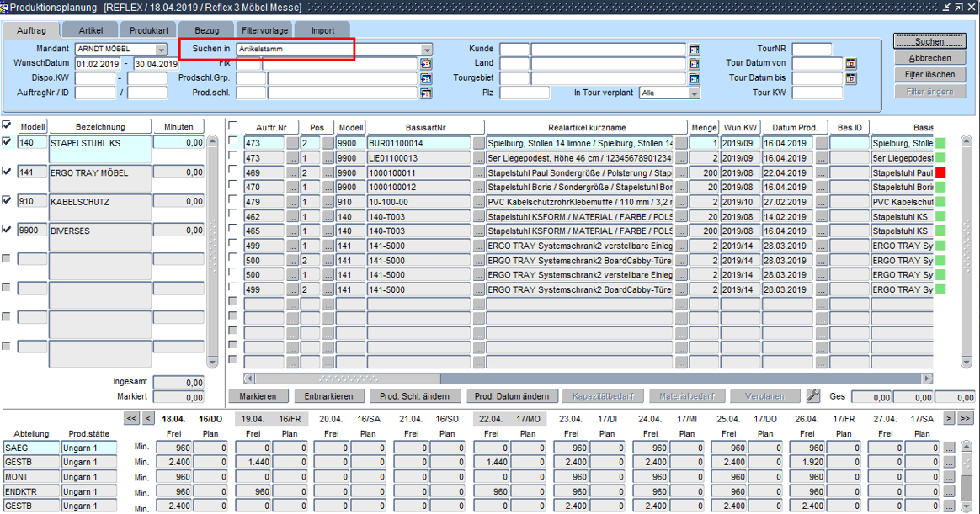
Task: Open the In Tour verplant dropdown
Action: click(694, 93)
